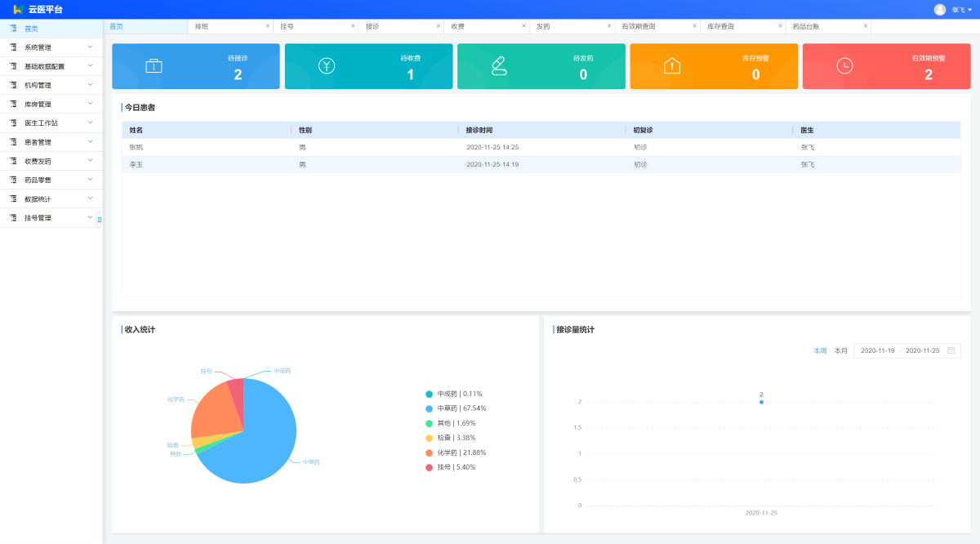The width and height of the screenshot is (980, 544).
Task: Click the pill icon on 待发药 card
Action: tap(499, 66)
